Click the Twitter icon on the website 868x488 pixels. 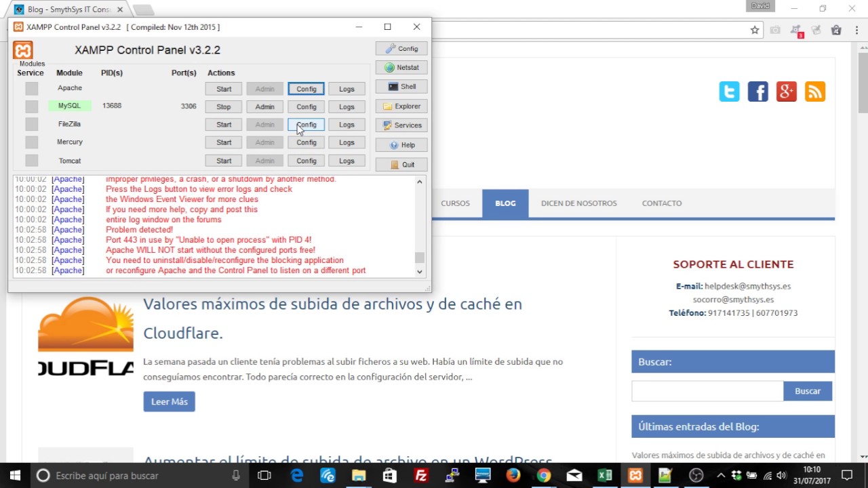pyautogui.click(x=729, y=91)
